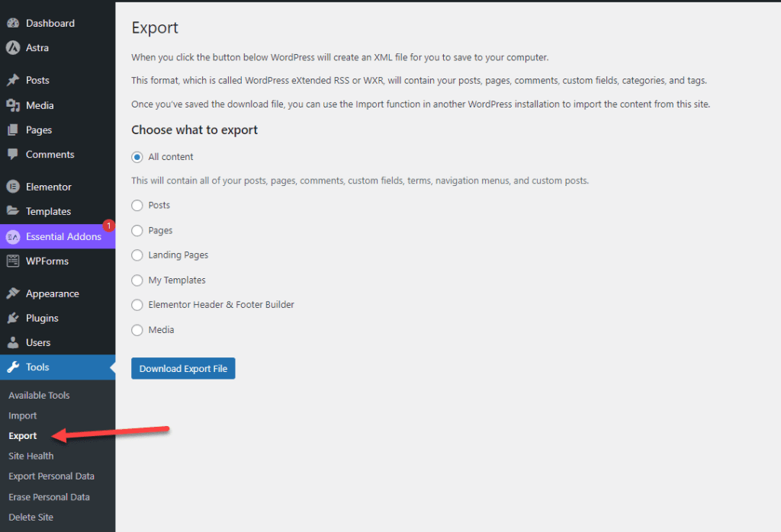Open the WPForms menu item
The height and width of the screenshot is (532, 781).
pyautogui.click(x=47, y=261)
